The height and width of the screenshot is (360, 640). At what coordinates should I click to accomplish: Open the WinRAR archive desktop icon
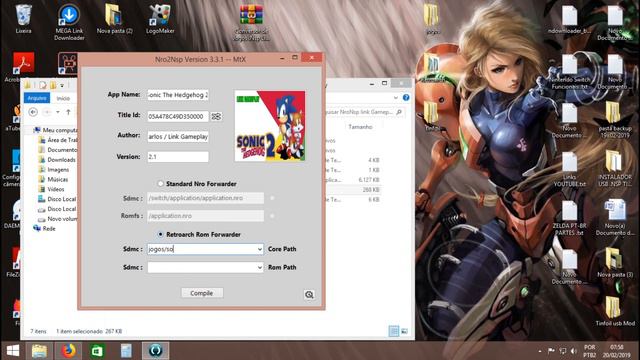coord(251,23)
